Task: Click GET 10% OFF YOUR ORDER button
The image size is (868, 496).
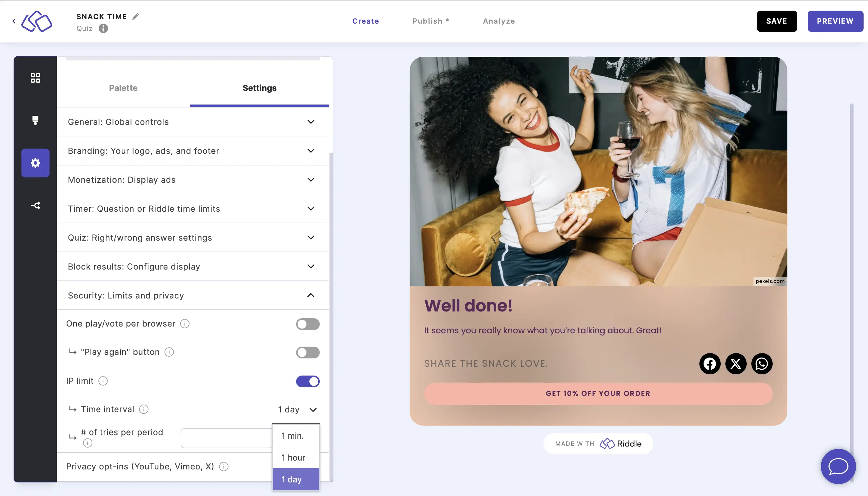Action: tap(598, 393)
